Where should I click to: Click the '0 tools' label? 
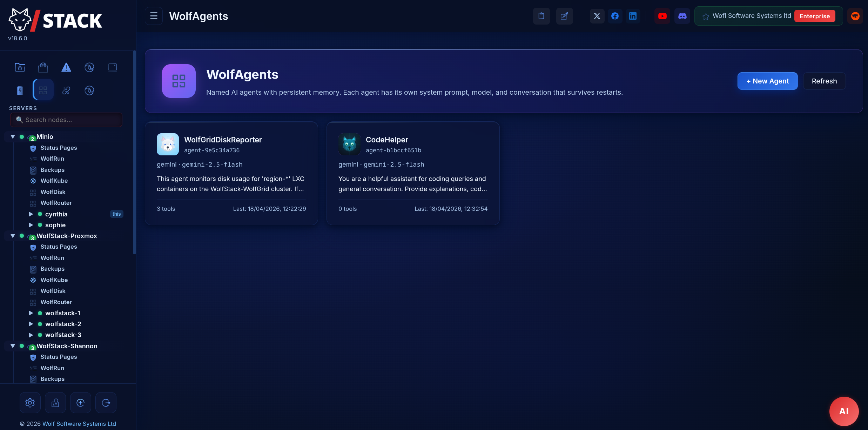coord(348,209)
